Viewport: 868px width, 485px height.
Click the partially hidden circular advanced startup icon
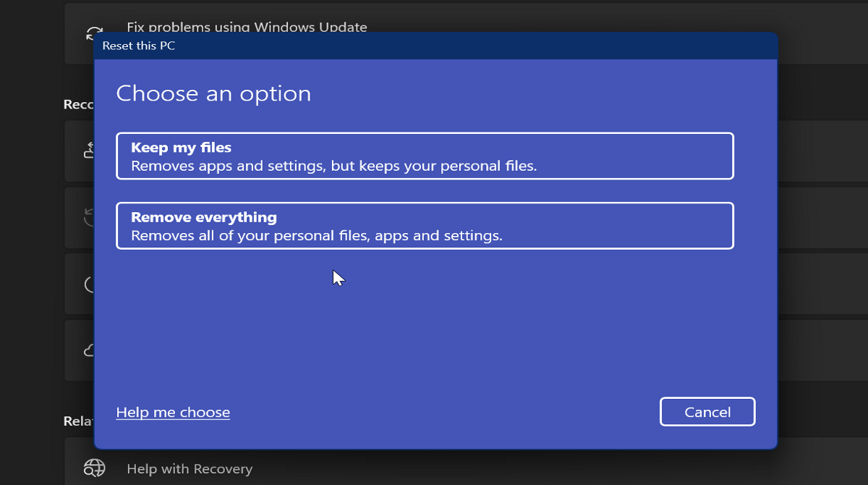coord(89,284)
